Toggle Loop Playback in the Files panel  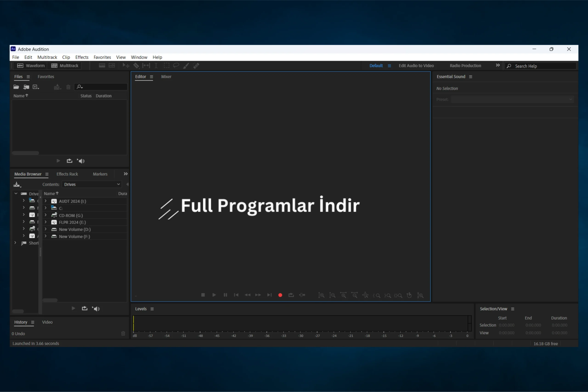[x=70, y=161]
